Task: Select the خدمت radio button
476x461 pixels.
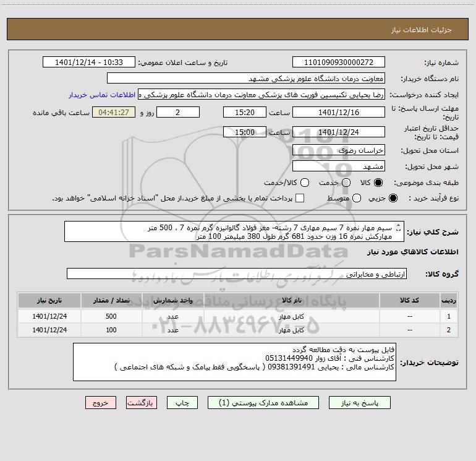Action: tap(346, 183)
